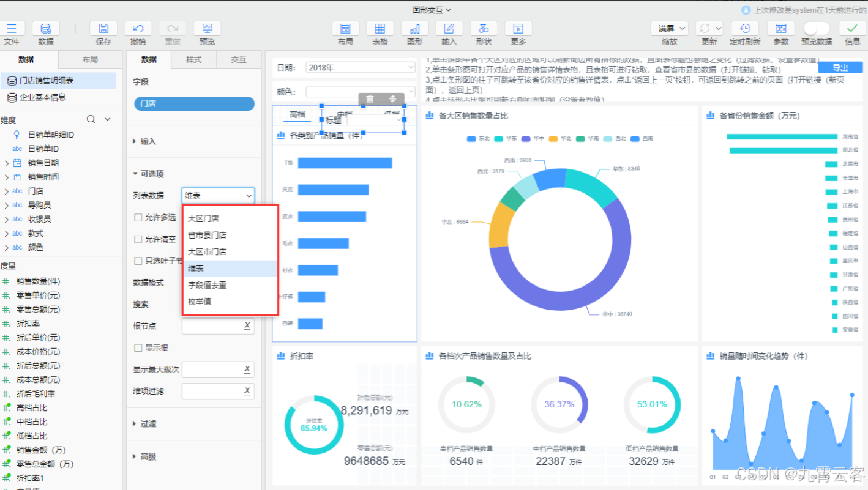The width and height of the screenshot is (868, 490).
Task: Choose 枚举值 option
Action: (x=231, y=302)
